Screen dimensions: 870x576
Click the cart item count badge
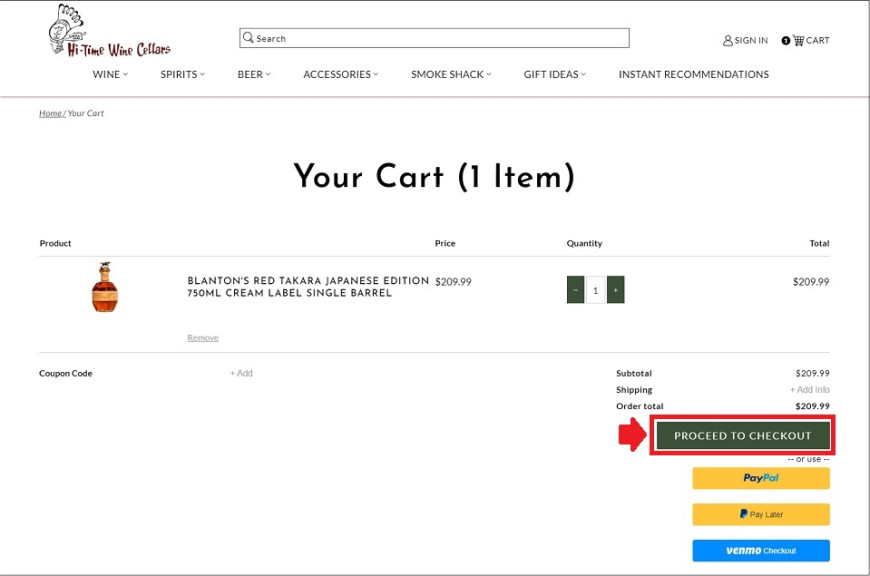click(786, 41)
